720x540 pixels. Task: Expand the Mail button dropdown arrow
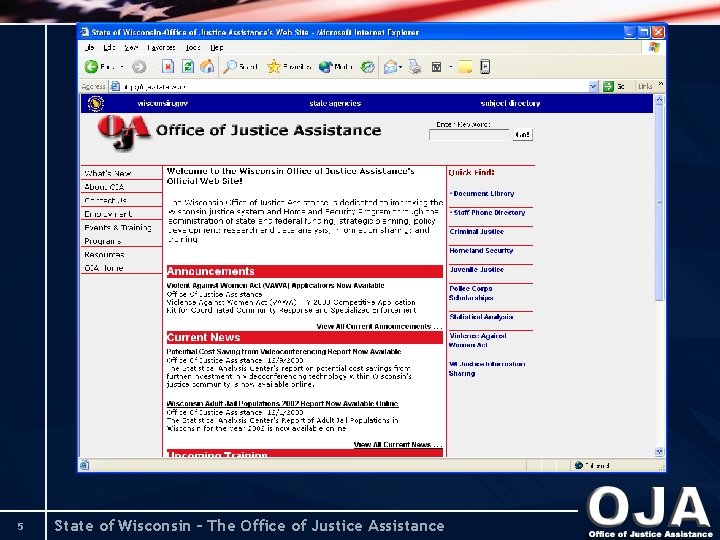pos(401,68)
